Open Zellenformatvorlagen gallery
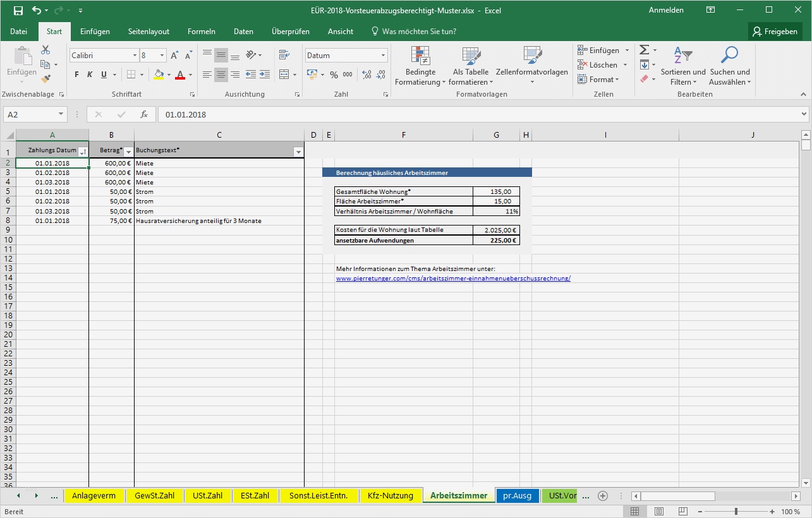Viewport: 812px width, 518px height. [x=532, y=66]
